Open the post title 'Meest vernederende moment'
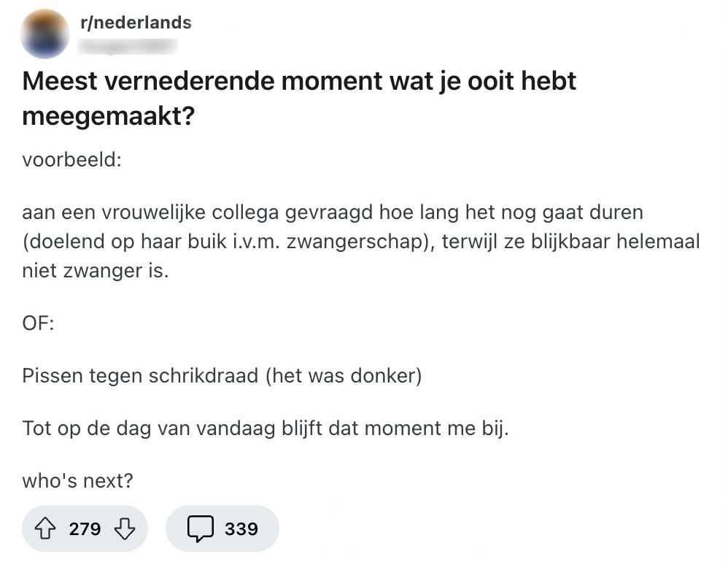This screenshot has width=728, height=565. tap(299, 81)
